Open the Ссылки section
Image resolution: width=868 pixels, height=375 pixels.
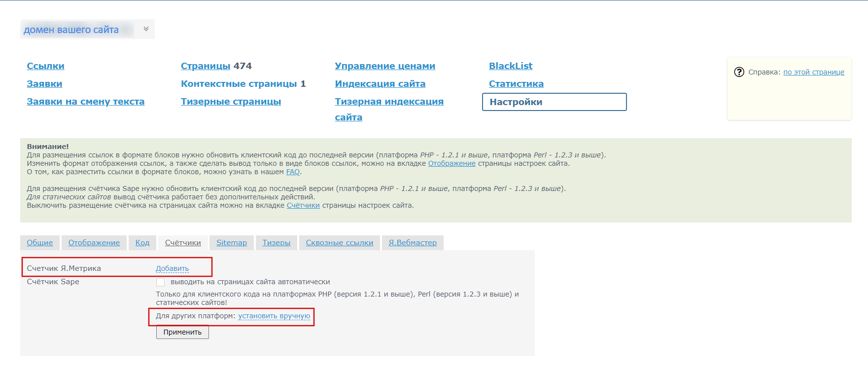(x=45, y=66)
